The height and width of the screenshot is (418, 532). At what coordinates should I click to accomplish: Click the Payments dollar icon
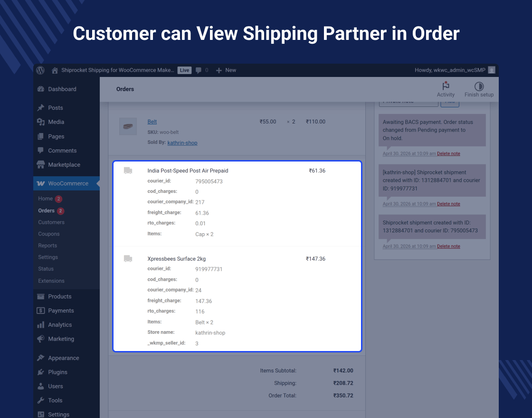tap(41, 311)
